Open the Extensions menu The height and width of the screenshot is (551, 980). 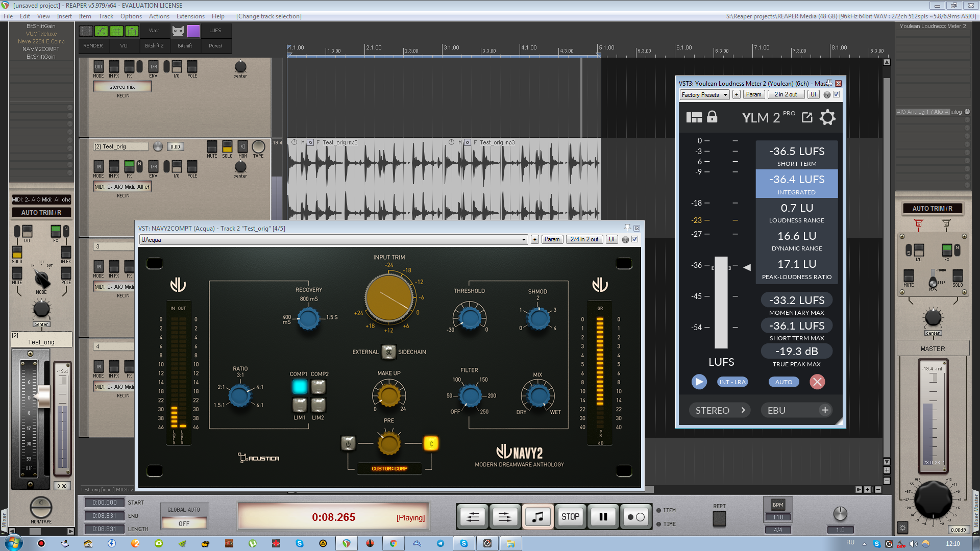pos(190,16)
